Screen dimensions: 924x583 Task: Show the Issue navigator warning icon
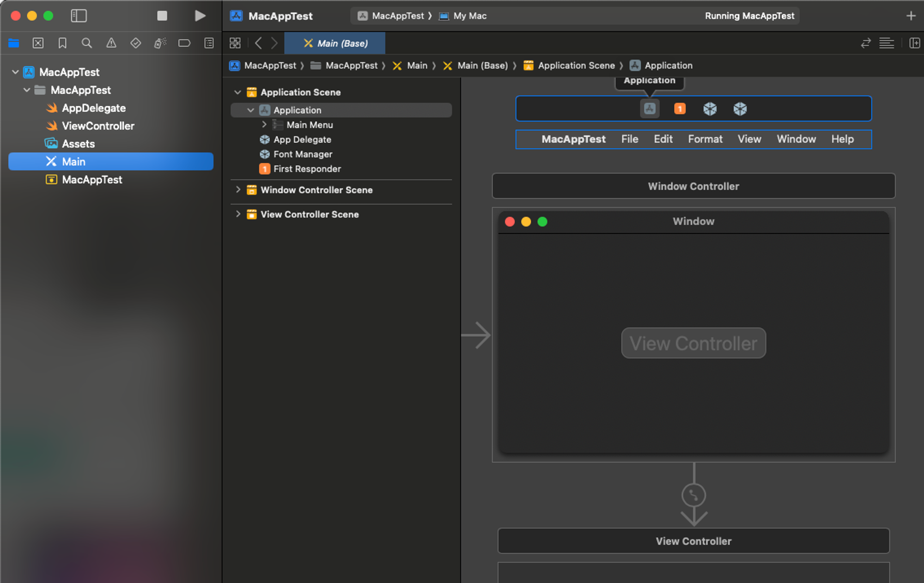(111, 43)
